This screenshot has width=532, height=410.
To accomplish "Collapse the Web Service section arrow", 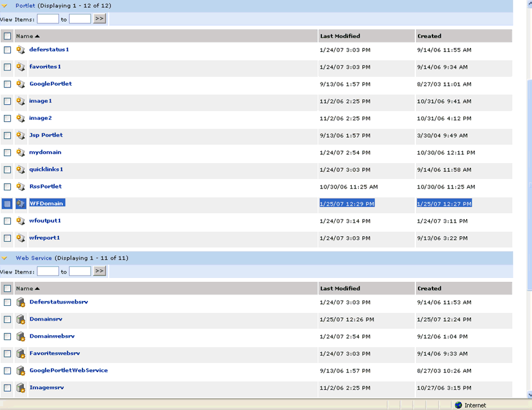I will coord(5,258).
